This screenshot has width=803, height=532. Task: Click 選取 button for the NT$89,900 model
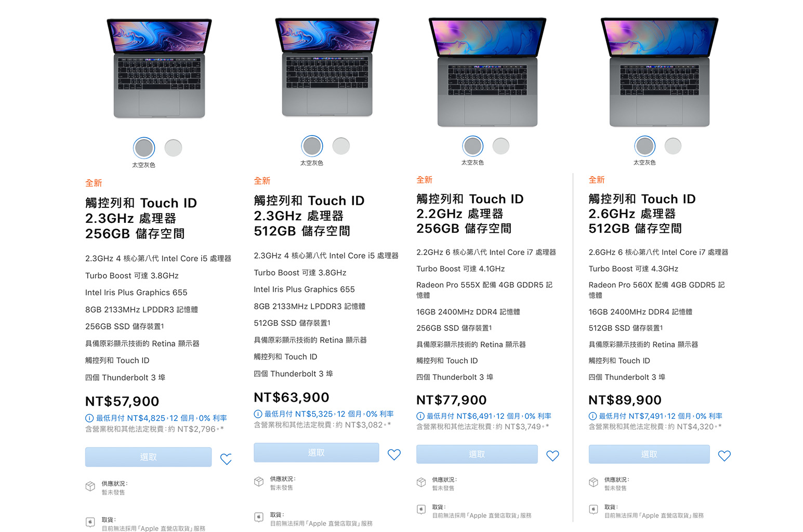click(x=649, y=454)
